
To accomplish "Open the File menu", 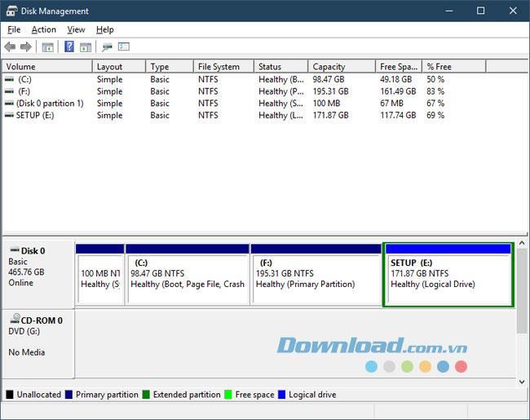I will pyautogui.click(x=14, y=29).
